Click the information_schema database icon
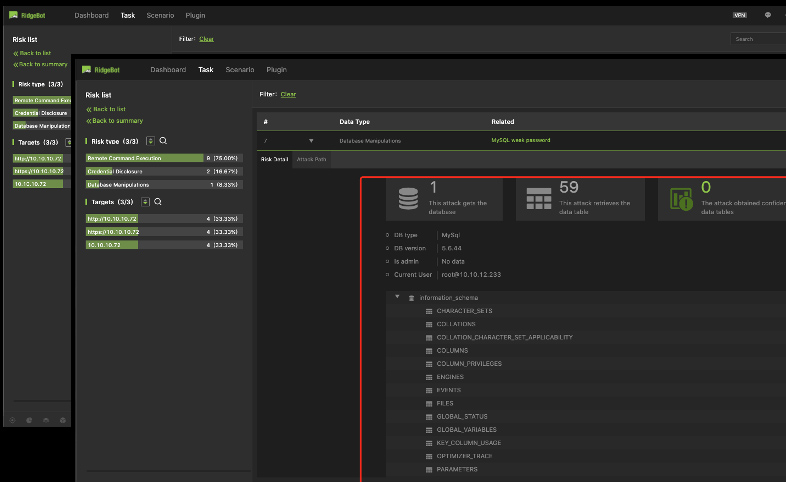786x482 pixels. click(411, 298)
